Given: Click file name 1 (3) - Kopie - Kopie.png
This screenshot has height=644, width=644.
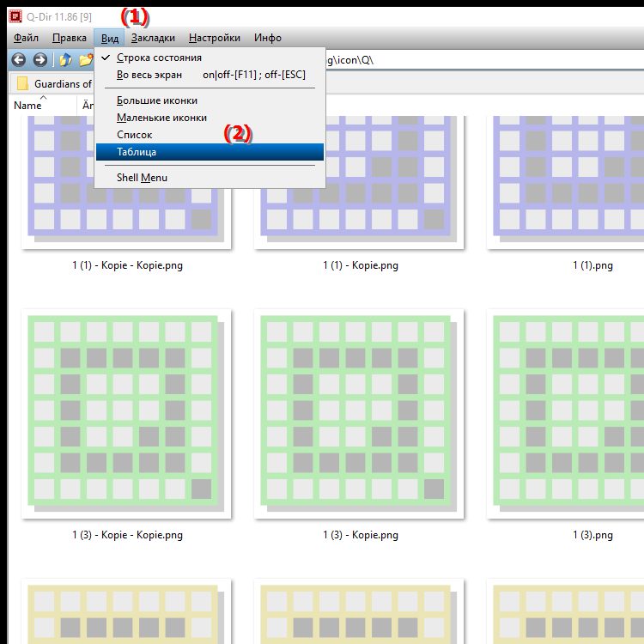Looking at the screenshot, I should pos(127,535).
